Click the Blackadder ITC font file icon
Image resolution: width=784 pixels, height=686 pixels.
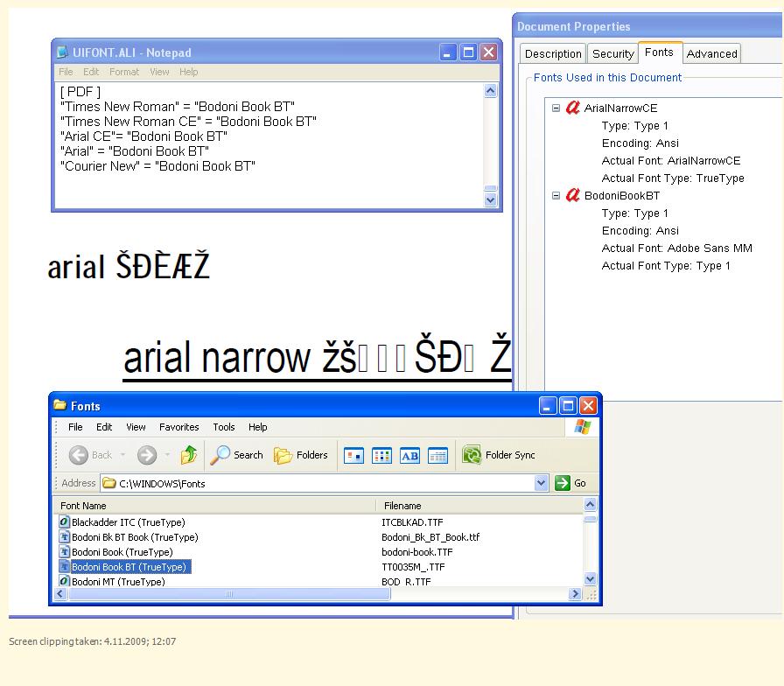tap(64, 522)
